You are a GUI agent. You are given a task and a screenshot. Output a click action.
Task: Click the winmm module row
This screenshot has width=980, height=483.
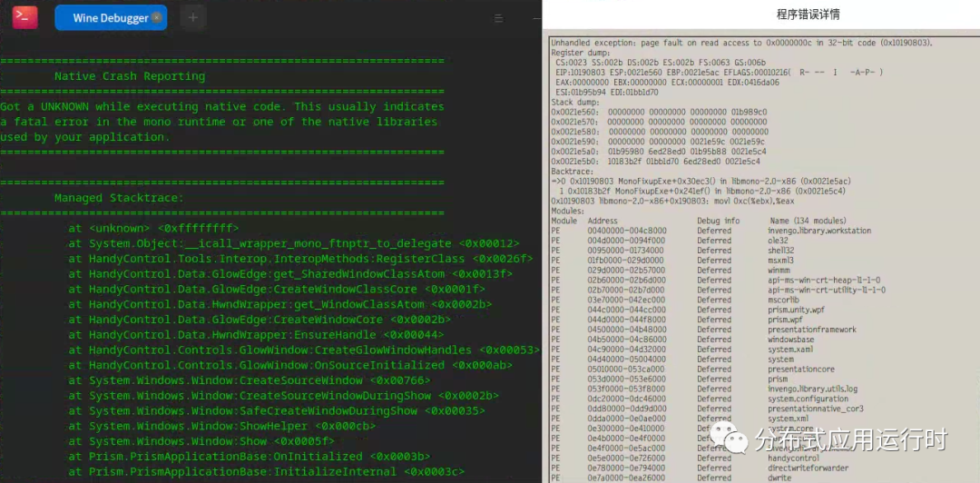click(671, 271)
